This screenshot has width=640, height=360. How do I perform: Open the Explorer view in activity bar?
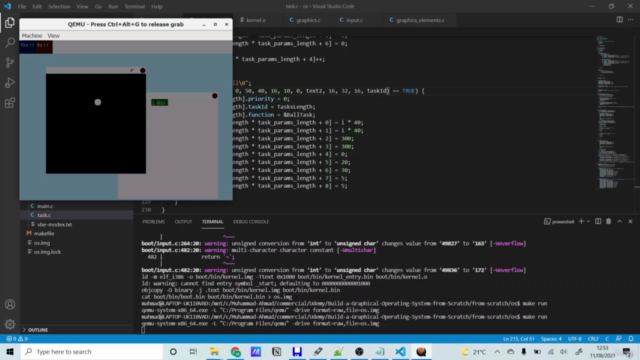tap(10, 23)
